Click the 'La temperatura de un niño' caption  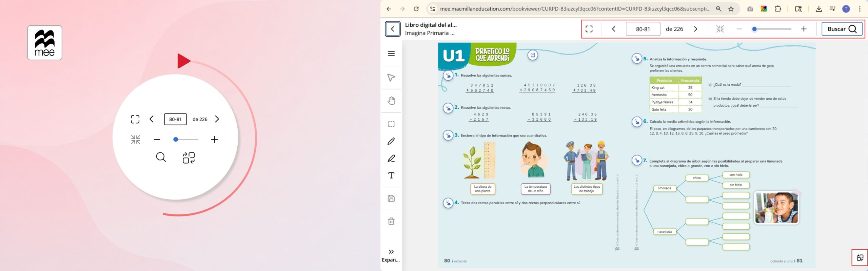[x=535, y=189]
